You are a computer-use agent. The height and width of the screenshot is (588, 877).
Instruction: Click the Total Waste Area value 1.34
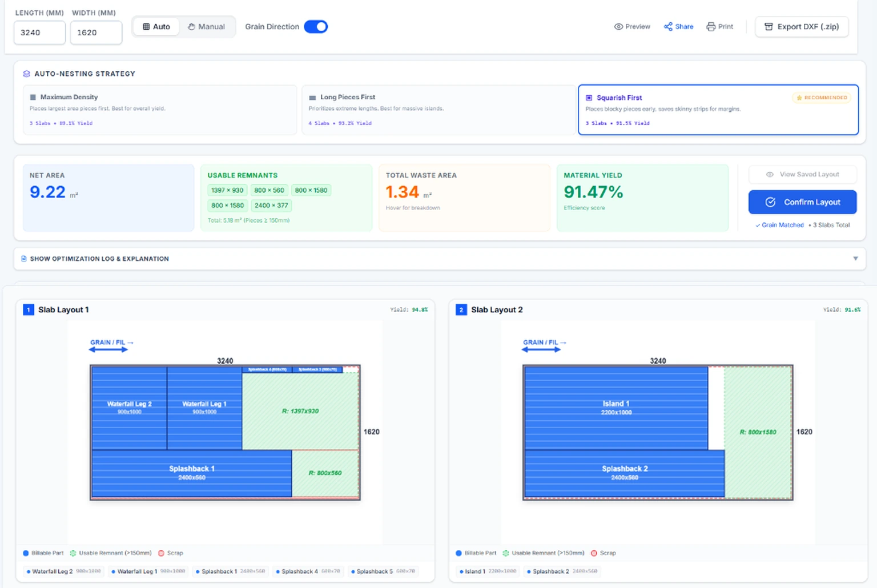click(403, 192)
